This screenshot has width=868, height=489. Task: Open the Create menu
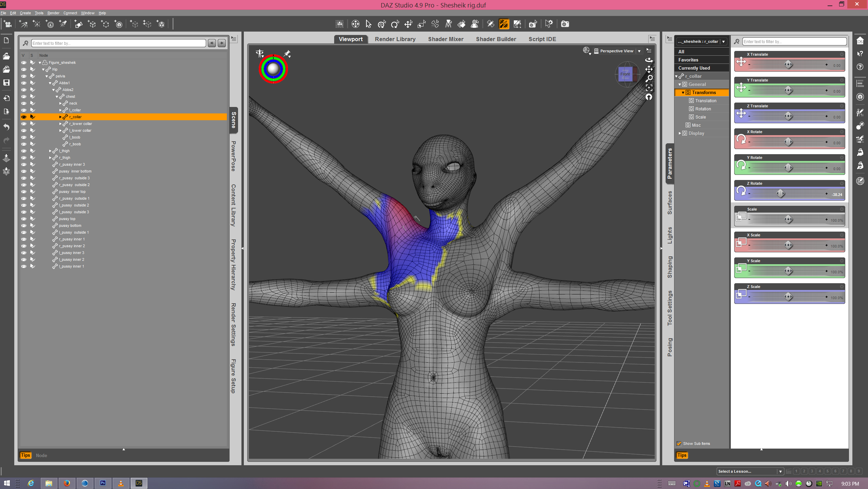[x=25, y=13]
